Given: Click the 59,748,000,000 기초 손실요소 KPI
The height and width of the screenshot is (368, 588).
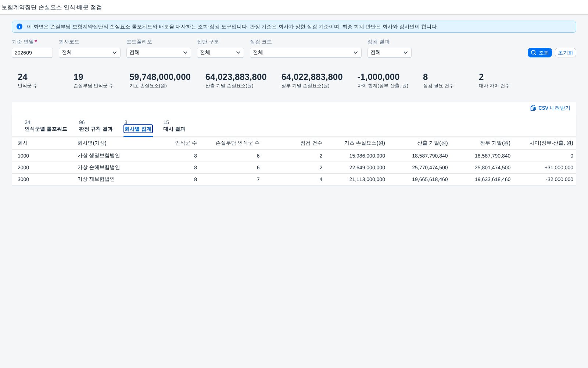Looking at the screenshot, I should (x=160, y=77).
